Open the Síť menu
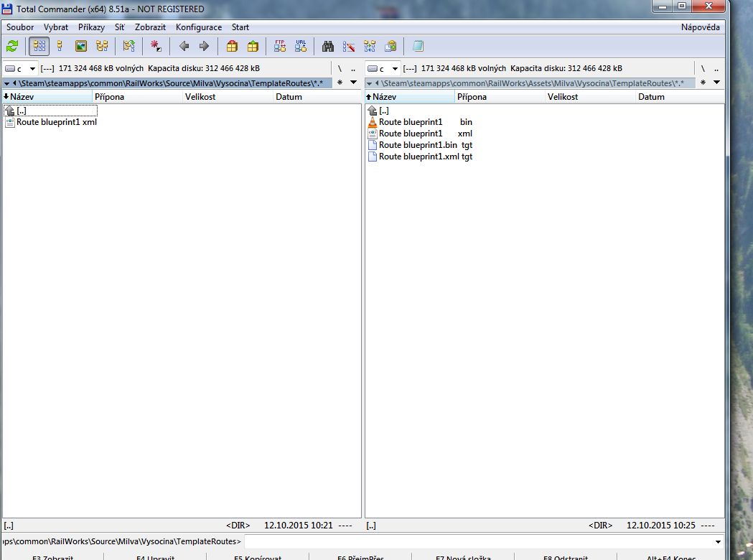753x560 pixels. pyautogui.click(x=120, y=27)
